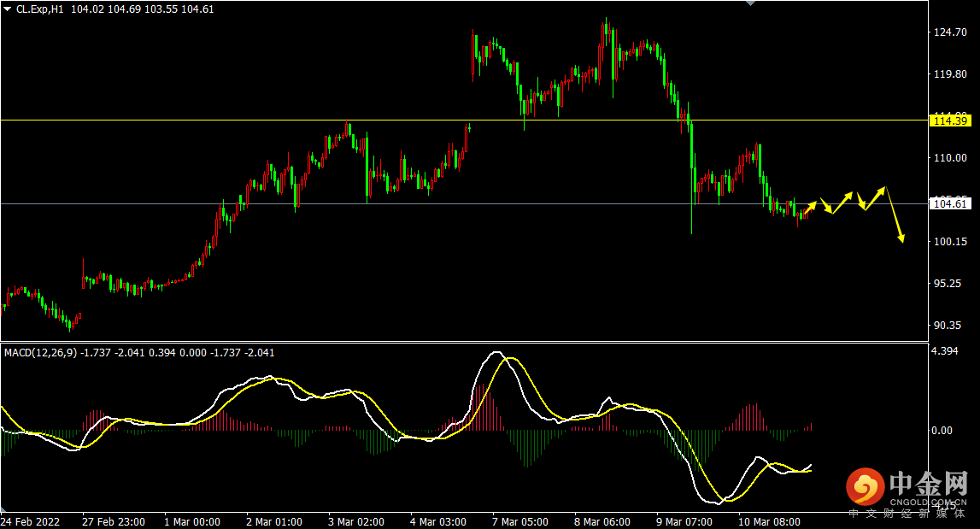980x529 pixels.
Task: Click the 27 Feb 23:00 time label
Action: pyautogui.click(x=114, y=521)
